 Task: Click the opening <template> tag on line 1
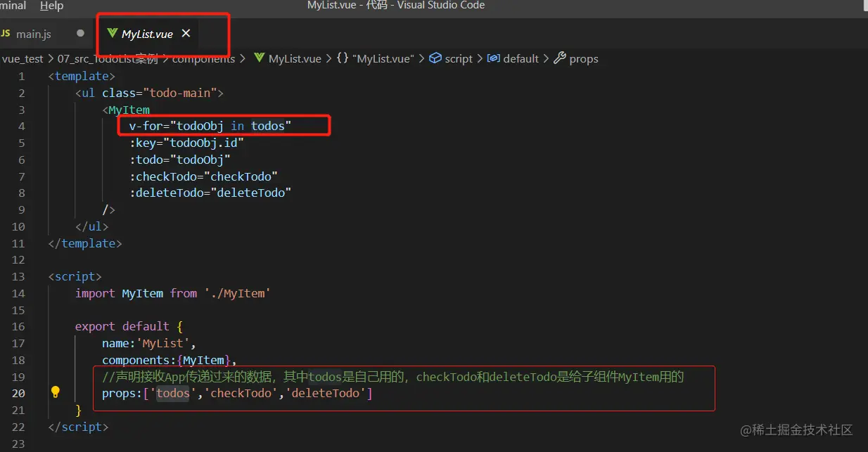coord(82,76)
